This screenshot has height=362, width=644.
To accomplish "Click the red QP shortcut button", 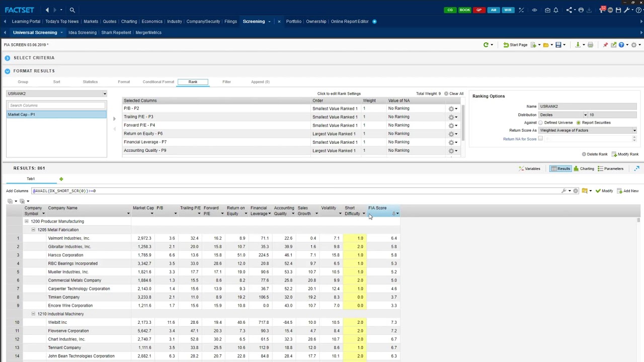I will [479, 10].
